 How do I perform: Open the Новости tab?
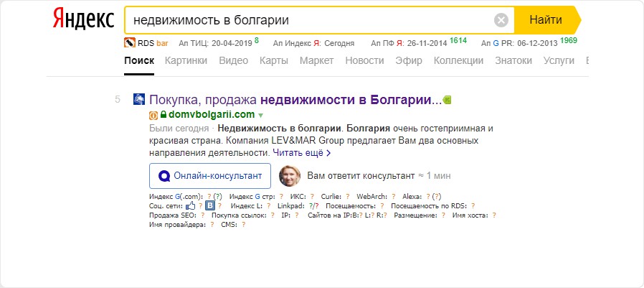tap(364, 61)
